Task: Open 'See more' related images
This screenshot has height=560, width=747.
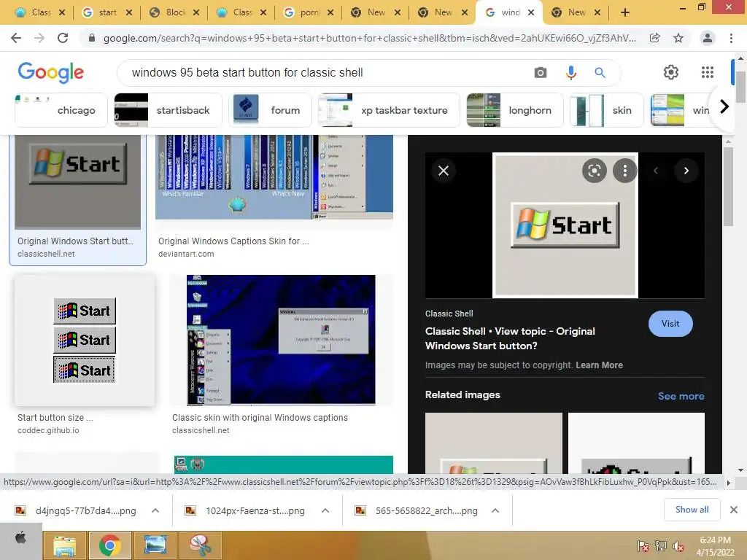Action: (x=681, y=396)
